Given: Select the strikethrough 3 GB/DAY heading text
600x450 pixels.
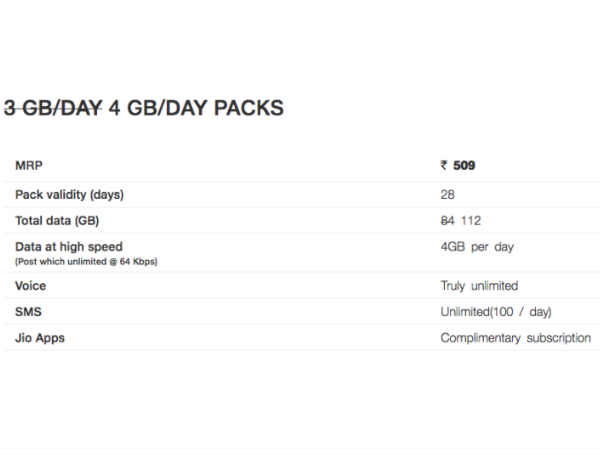Looking at the screenshot, I should tap(53, 108).
